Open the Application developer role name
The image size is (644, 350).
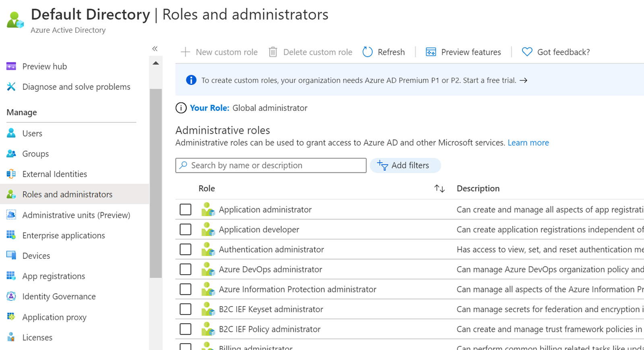tap(259, 230)
